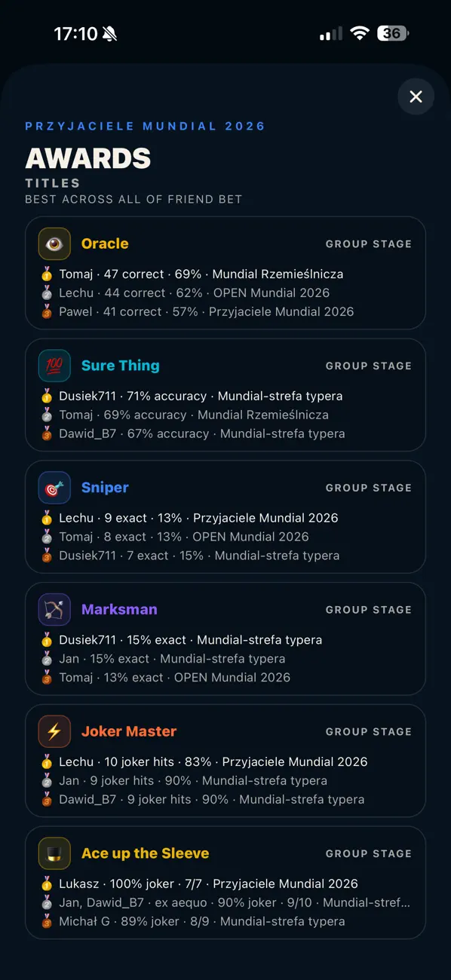
Task: Tap the Sniper dartboard icon
Action: (x=54, y=488)
